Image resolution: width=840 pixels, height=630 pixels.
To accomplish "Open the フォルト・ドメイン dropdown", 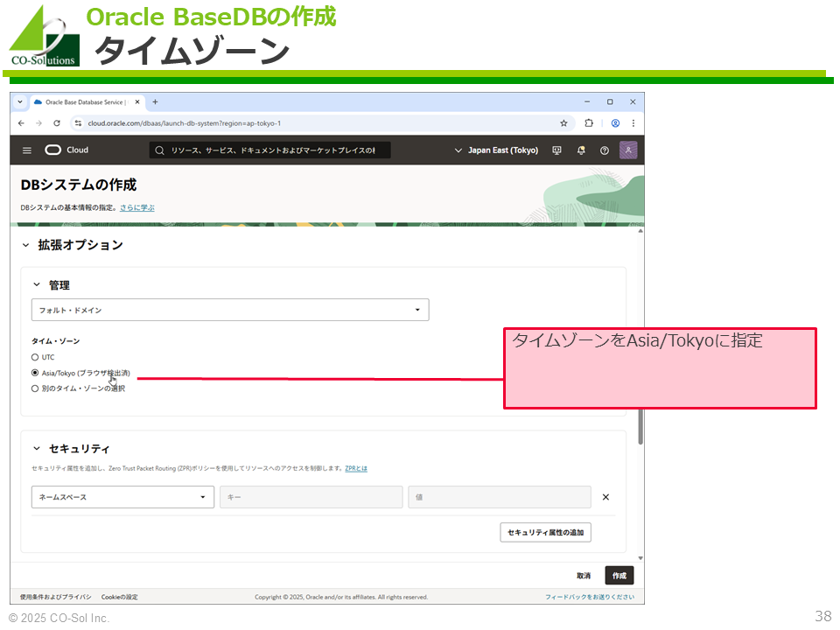I will click(230, 310).
